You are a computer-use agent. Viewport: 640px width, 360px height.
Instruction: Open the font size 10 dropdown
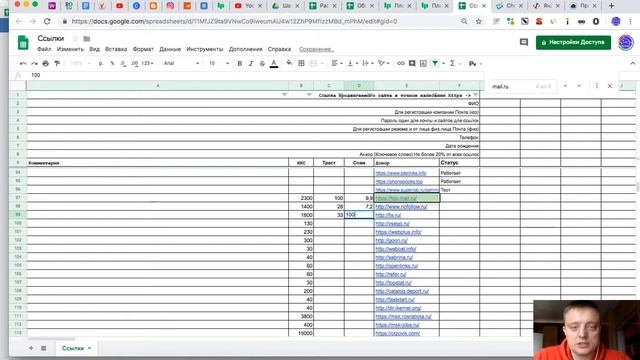click(x=219, y=63)
